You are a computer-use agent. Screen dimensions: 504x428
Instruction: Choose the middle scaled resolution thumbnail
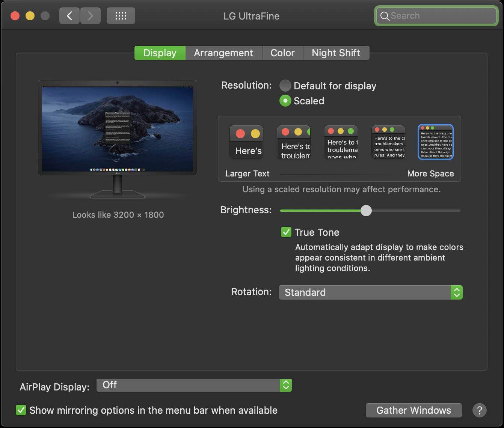[341, 142]
